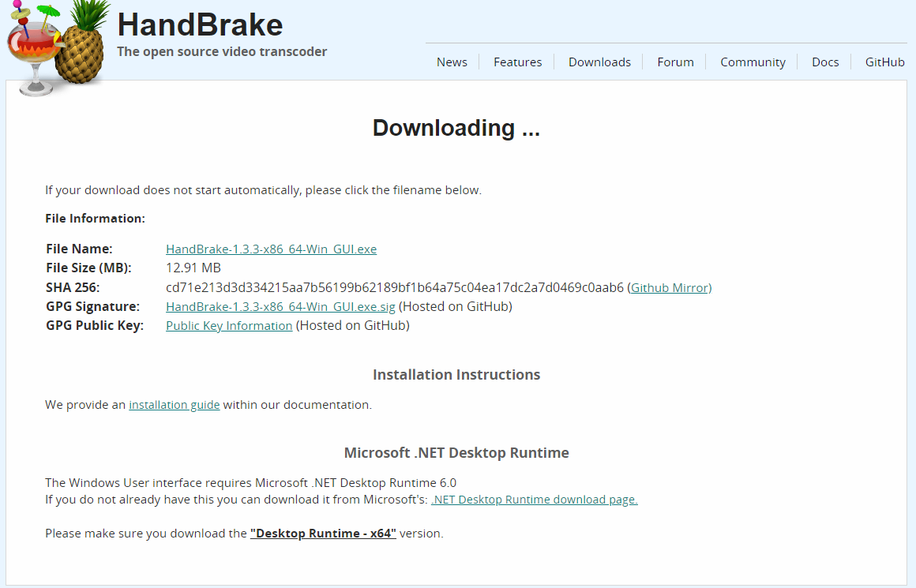Image resolution: width=916 pixels, height=588 pixels.
Task: Open the .NET Desktop Runtime download page
Action: point(534,499)
